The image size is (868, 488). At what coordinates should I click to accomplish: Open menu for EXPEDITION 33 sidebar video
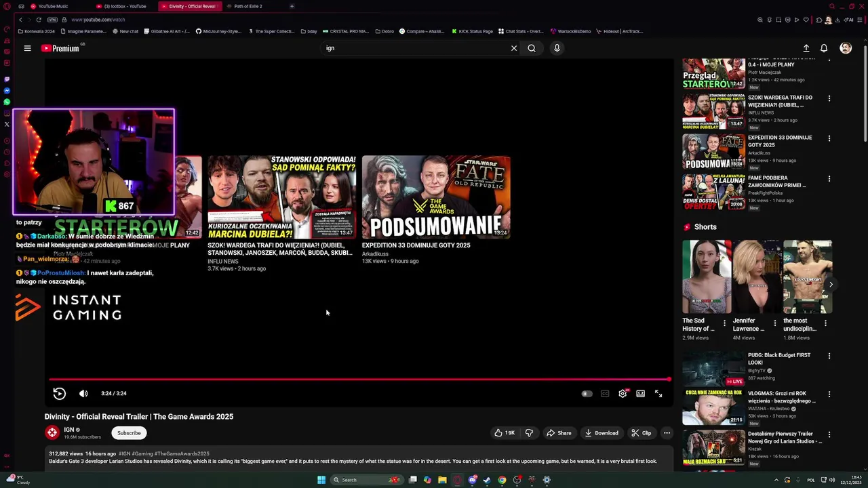(829, 138)
